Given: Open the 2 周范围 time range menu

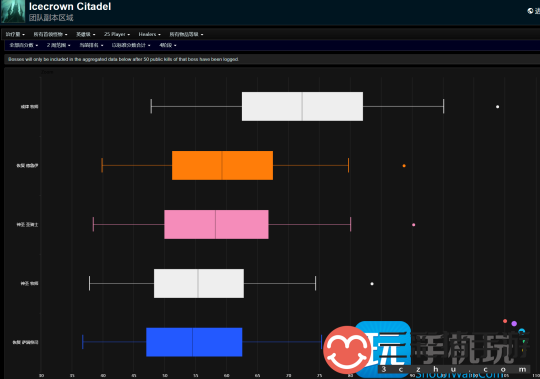Looking at the screenshot, I should (59, 45).
